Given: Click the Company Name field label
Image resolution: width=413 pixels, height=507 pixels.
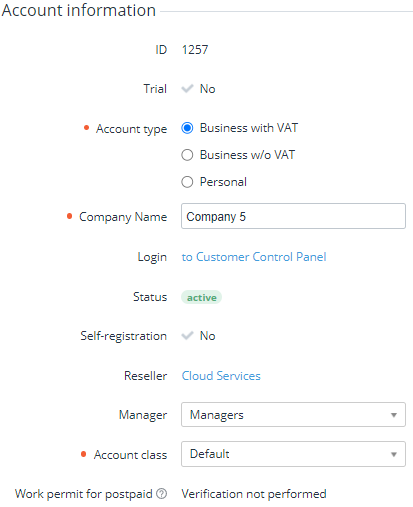Looking at the screenshot, I should pos(123,217).
